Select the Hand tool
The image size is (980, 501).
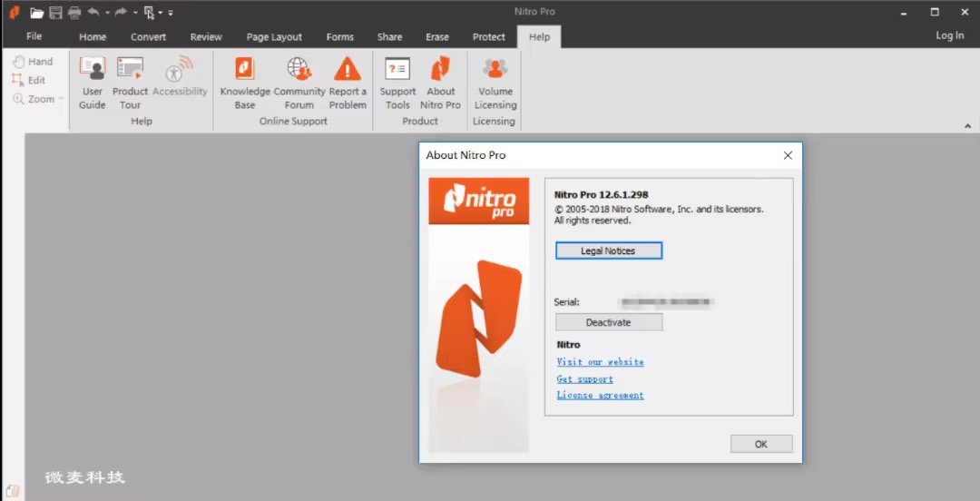[33, 62]
